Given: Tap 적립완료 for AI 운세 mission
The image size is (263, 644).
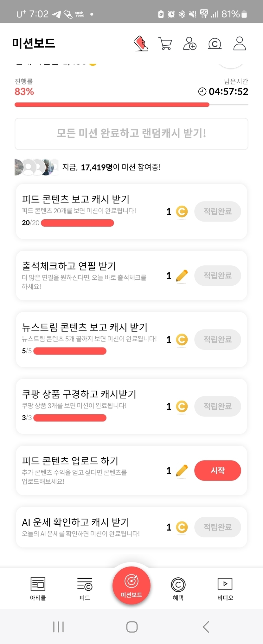Looking at the screenshot, I should click(x=217, y=527).
